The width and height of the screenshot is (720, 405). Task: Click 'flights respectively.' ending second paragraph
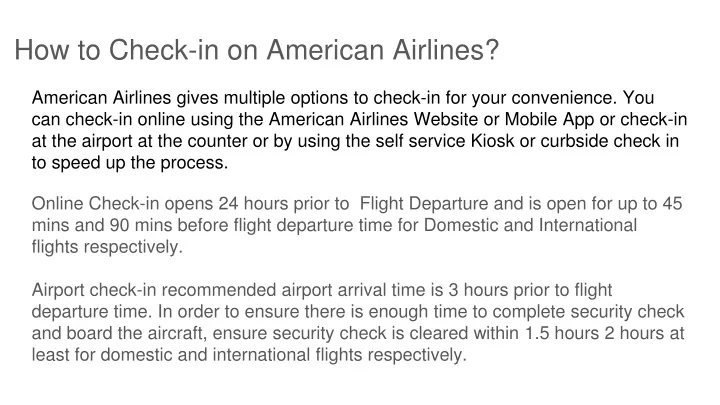pos(107,247)
